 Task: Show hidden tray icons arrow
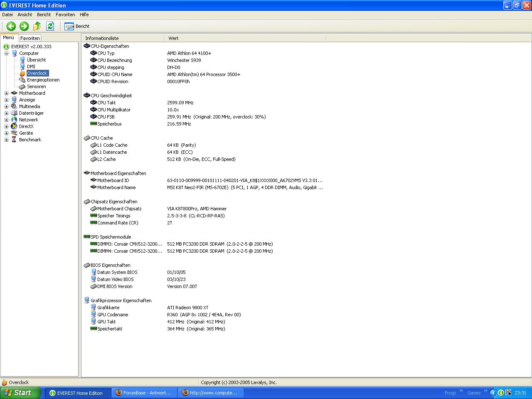click(493, 393)
